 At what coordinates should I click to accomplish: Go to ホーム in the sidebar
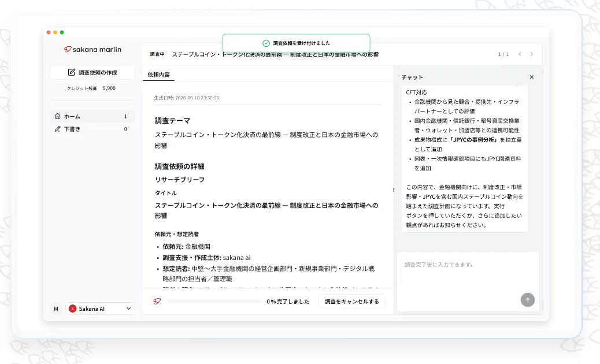click(92, 116)
